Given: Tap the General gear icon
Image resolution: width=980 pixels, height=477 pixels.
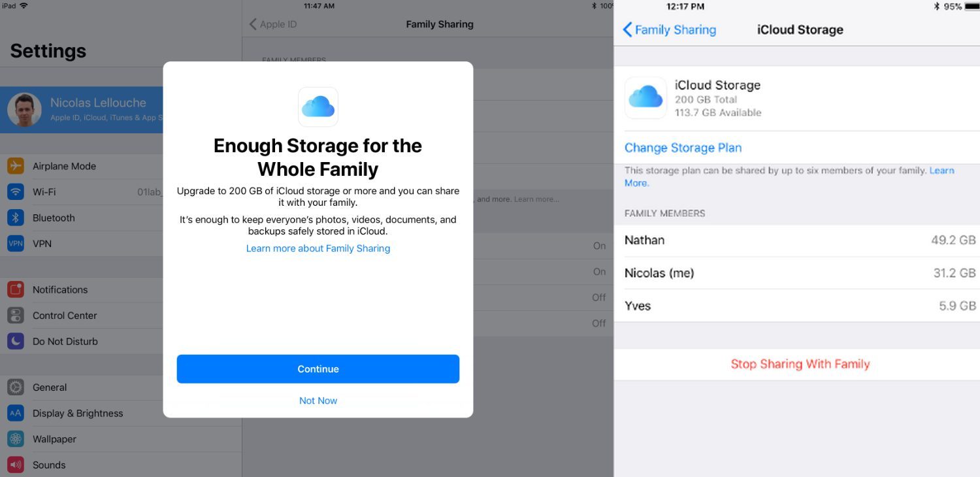Looking at the screenshot, I should 16,387.
